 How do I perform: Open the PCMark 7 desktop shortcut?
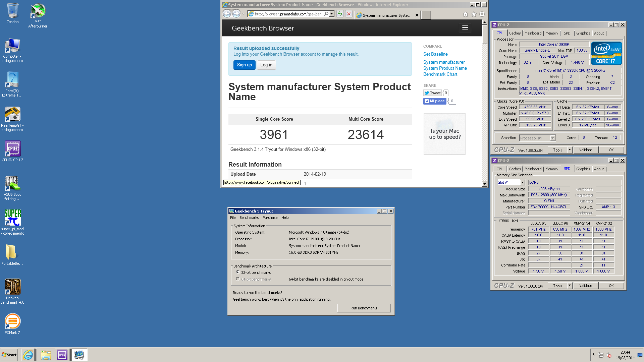point(12,324)
